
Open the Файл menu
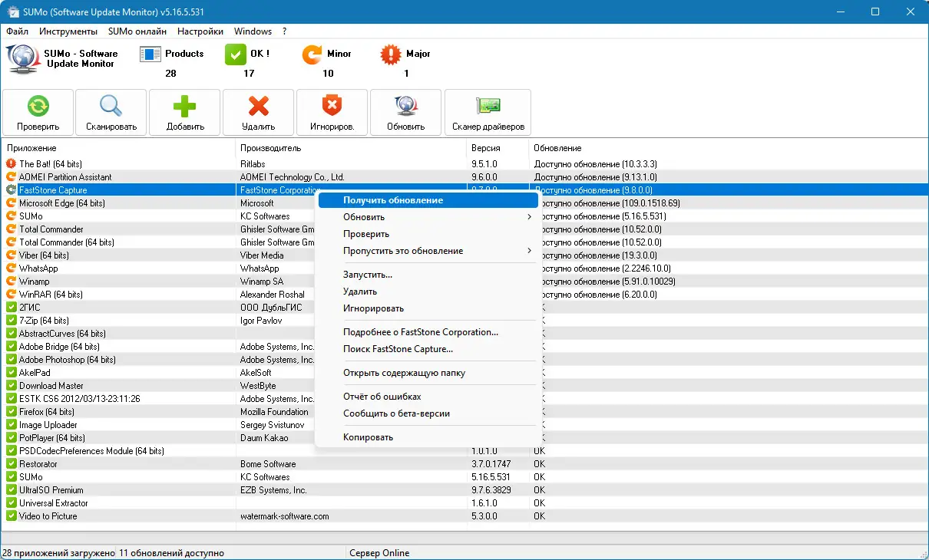point(17,31)
